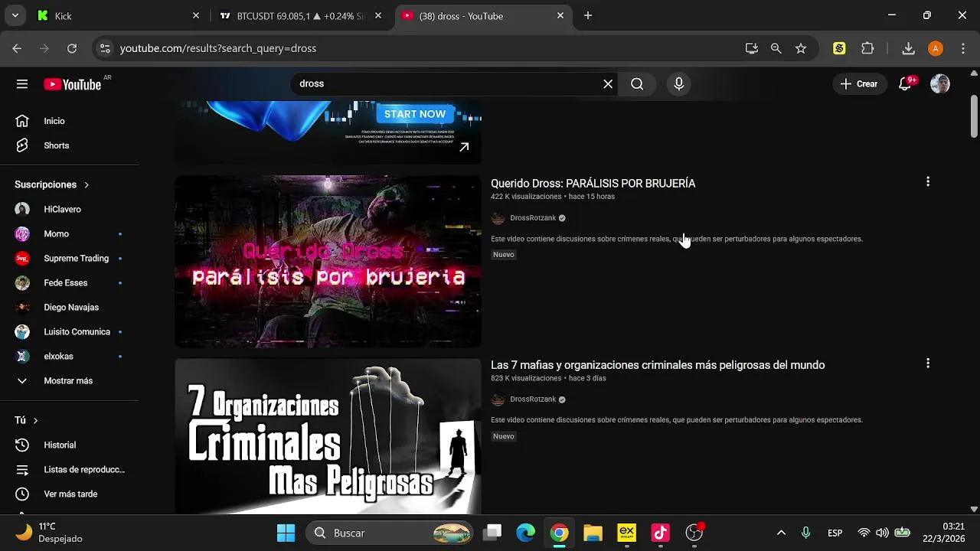Screen dimensions: 980x551
Task: Open Chrome downloads icon
Action: click(x=908, y=48)
